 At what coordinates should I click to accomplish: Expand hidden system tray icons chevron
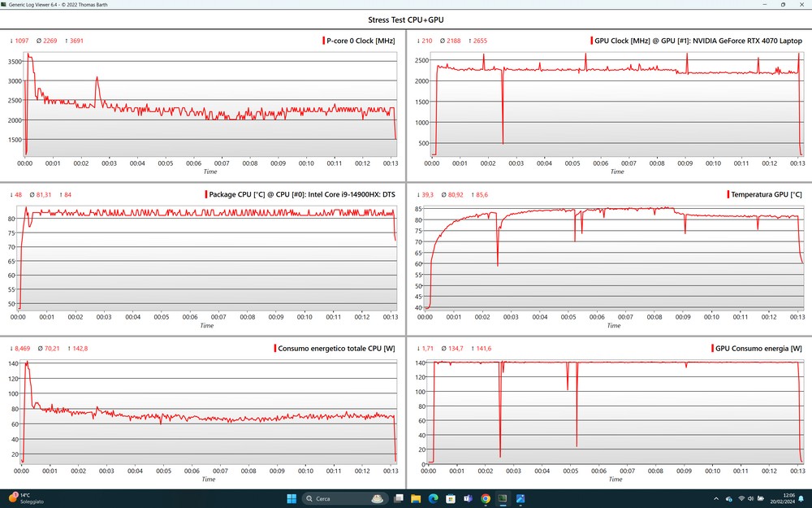[x=715, y=498]
